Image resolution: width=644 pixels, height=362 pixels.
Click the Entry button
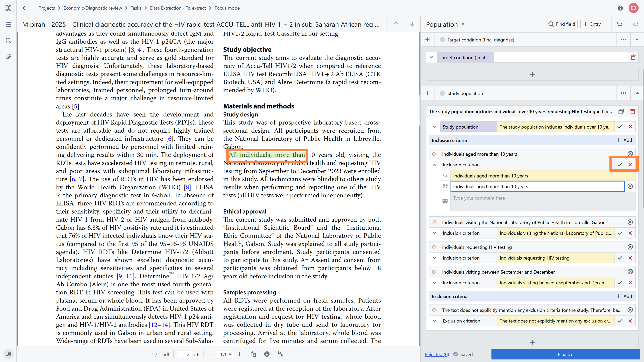pos(592,24)
